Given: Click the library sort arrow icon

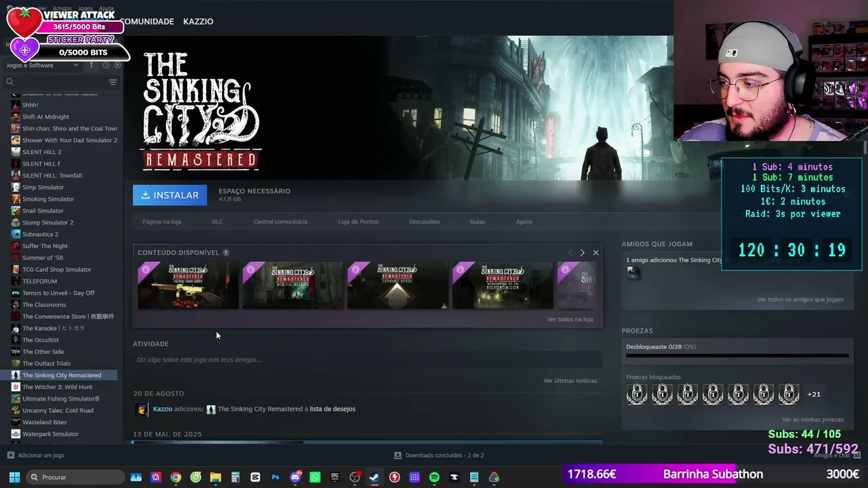Looking at the screenshot, I should pos(93,65).
